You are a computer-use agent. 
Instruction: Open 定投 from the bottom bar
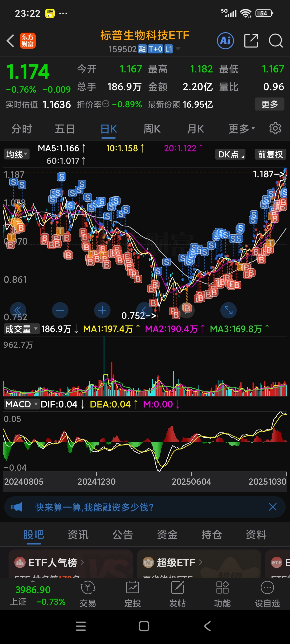click(133, 594)
